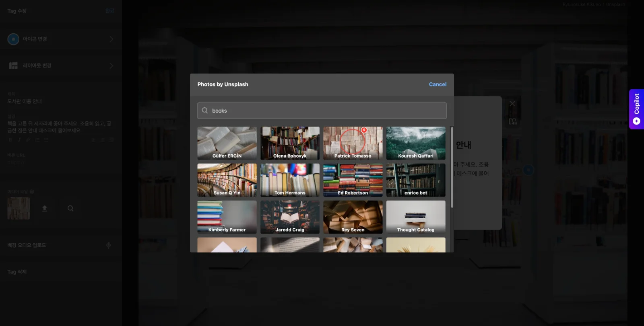Select the Ed Robertson stacked books photo
Viewport: 644px width, 326px height.
click(x=353, y=180)
